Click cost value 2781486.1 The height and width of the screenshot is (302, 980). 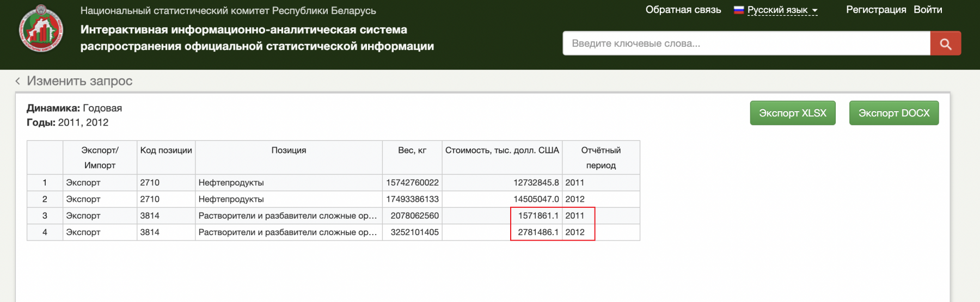point(538,232)
